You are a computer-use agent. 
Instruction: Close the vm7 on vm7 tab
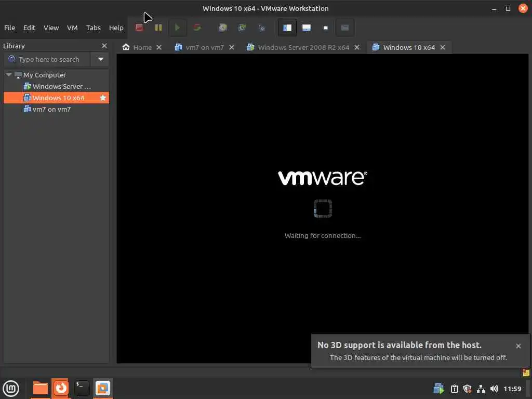[x=231, y=47]
